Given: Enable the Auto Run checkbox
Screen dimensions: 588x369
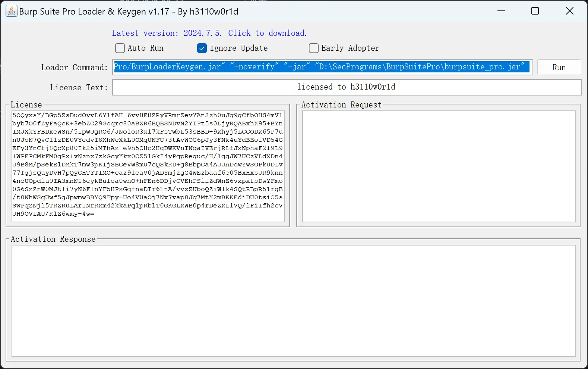Looking at the screenshot, I should click(120, 48).
